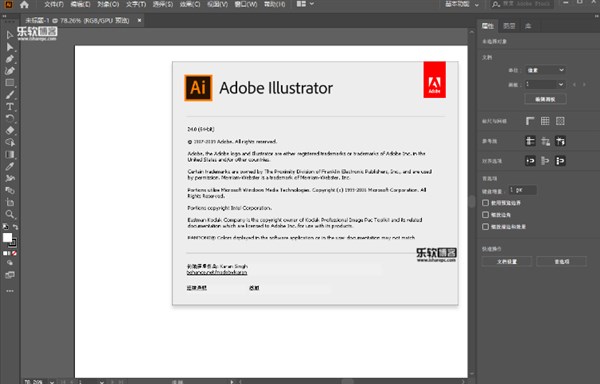The image size is (600, 384).
Task: Expand the arrange documents dropdown arrow
Action: click(312, 4)
